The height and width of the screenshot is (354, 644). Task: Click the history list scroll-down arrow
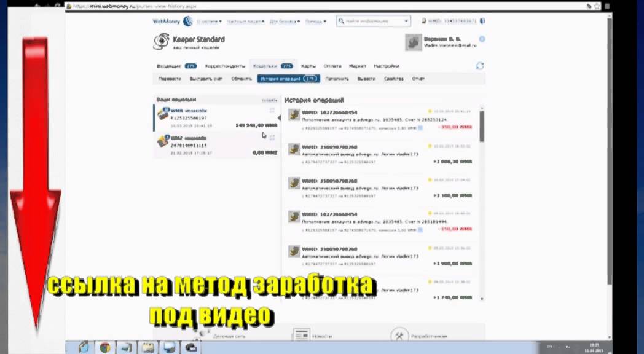[x=482, y=299]
